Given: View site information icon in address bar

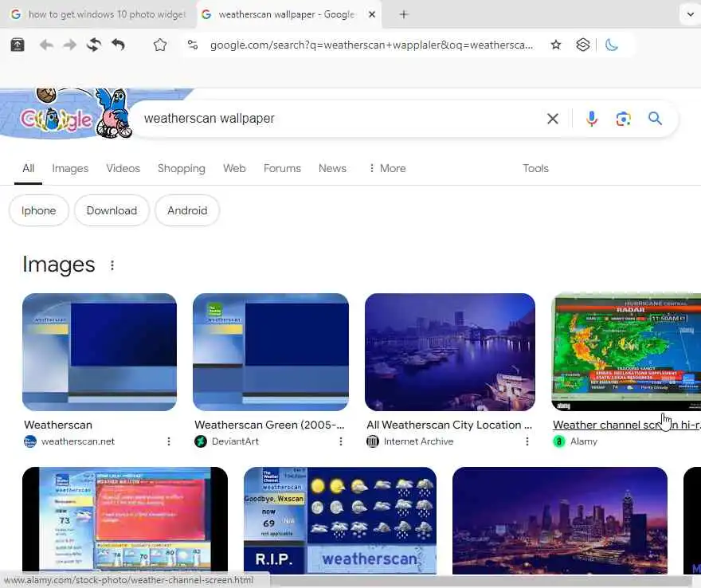Looking at the screenshot, I should click(193, 45).
